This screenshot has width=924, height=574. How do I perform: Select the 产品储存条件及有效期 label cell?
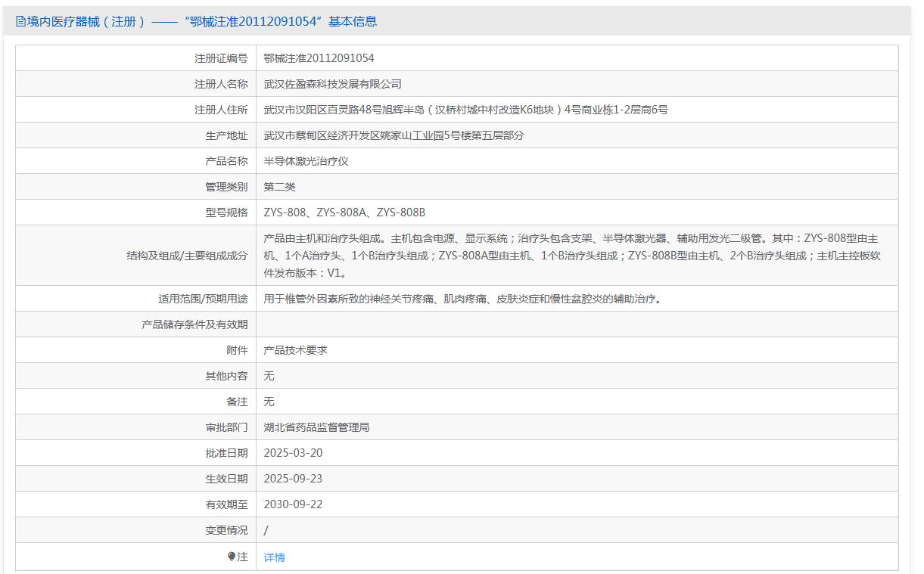pyautogui.click(x=136, y=324)
